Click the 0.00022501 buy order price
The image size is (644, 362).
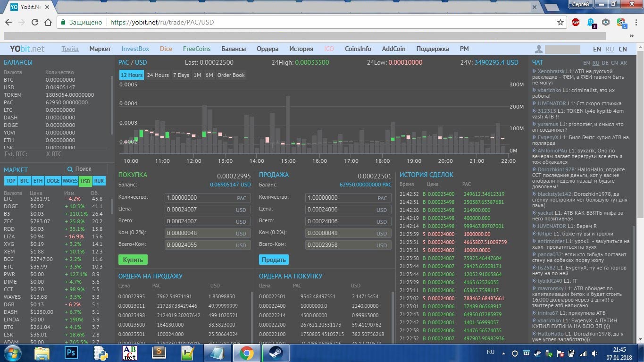(x=272, y=296)
